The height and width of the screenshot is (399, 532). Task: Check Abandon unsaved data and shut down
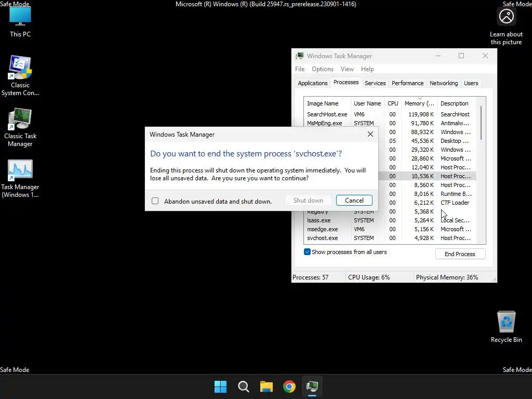[x=155, y=201]
